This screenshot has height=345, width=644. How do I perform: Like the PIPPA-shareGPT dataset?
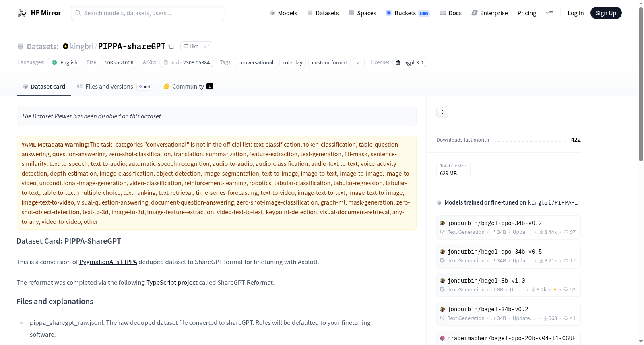[x=191, y=46]
